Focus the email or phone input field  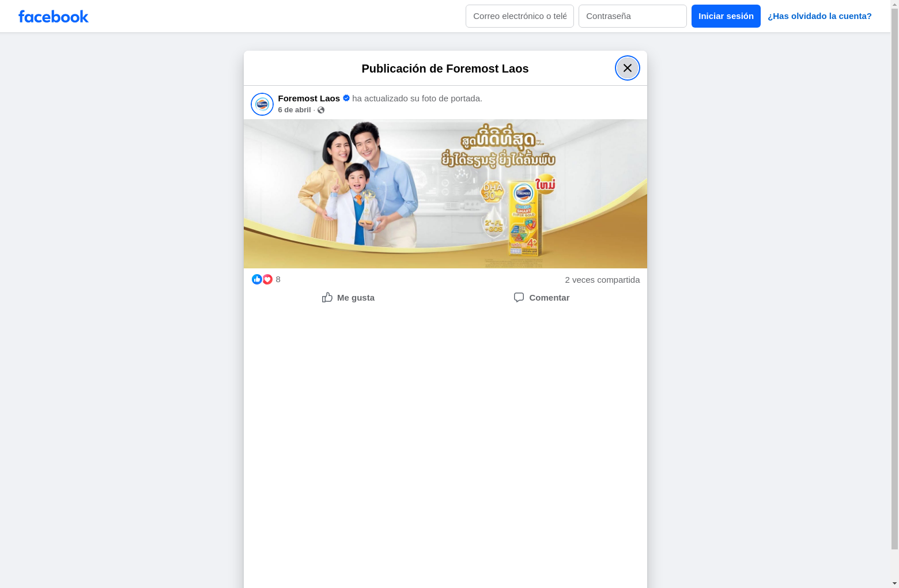point(520,16)
